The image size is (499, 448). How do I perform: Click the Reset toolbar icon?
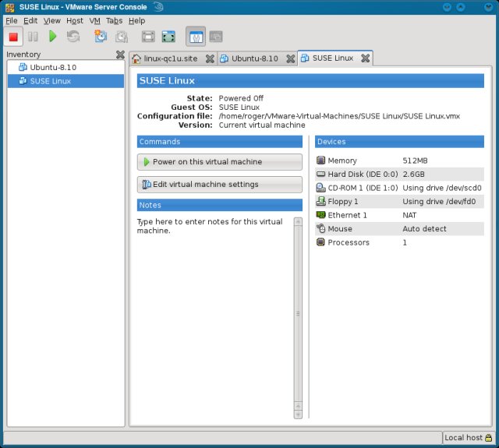[x=73, y=37]
